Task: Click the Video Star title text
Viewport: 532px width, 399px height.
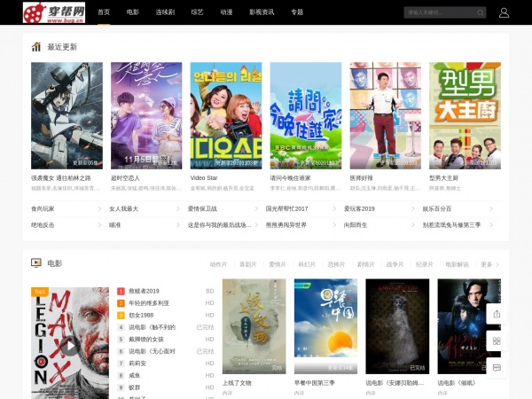Action: coord(204,178)
